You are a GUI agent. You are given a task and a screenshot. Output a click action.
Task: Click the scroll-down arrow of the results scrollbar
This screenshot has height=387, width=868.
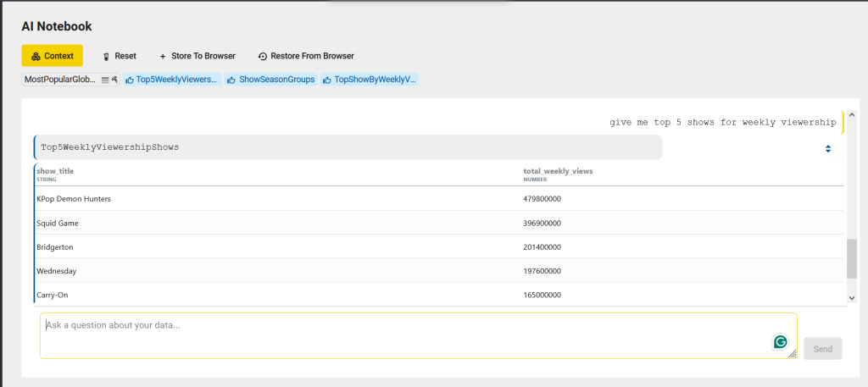coord(852,297)
